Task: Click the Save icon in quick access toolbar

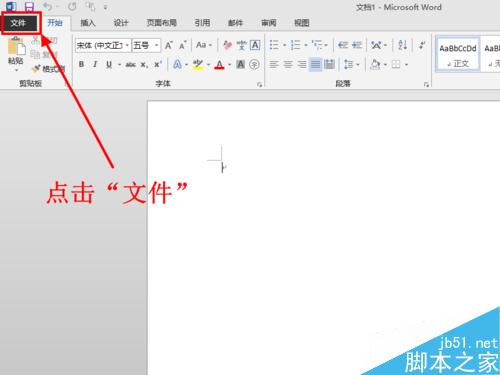Action: coord(30,6)
